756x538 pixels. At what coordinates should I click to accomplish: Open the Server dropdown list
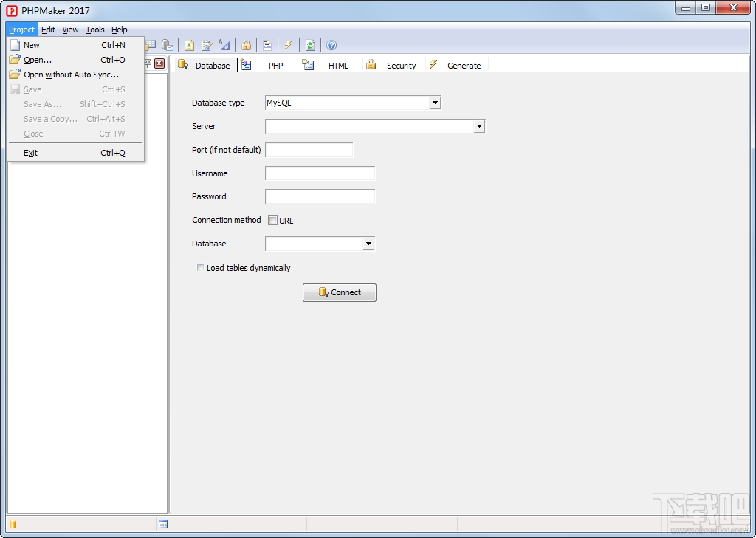click(x=479, y=126)
